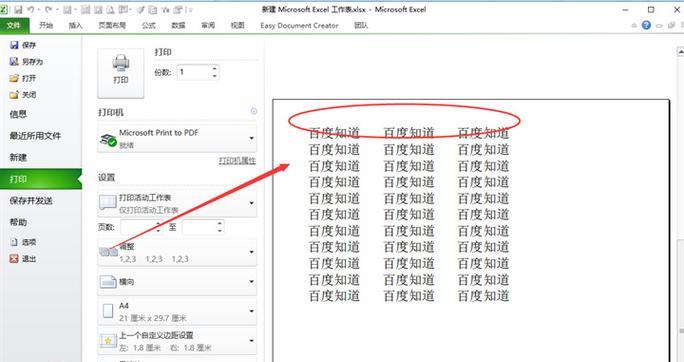Open the Easy Document Creator tab
The image size is (684, 362).
[299, 25]
